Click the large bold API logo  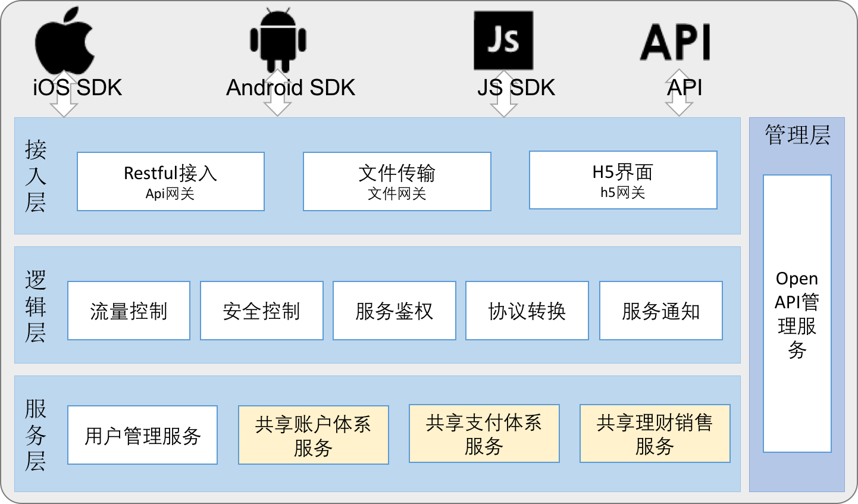tap(675, 42)
